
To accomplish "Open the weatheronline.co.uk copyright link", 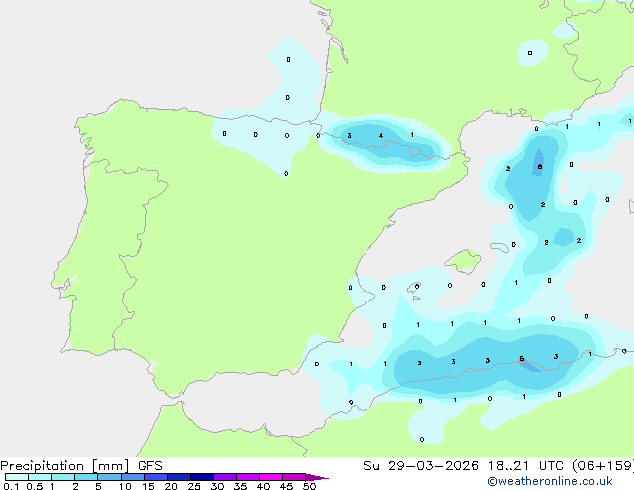I will pos(550,482).
